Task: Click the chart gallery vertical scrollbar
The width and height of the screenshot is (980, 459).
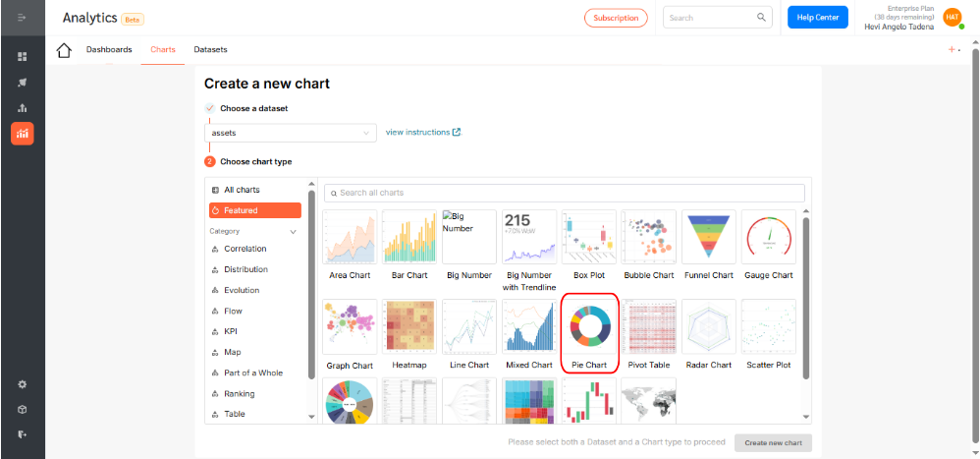Action: [x=806, y=298]
